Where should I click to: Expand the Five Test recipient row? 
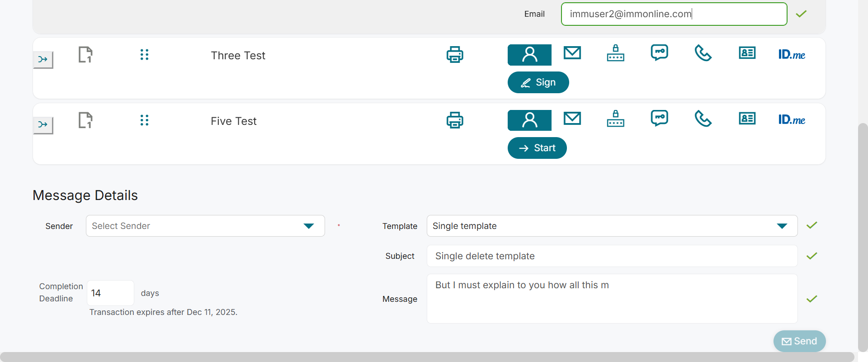pos(43,125)
